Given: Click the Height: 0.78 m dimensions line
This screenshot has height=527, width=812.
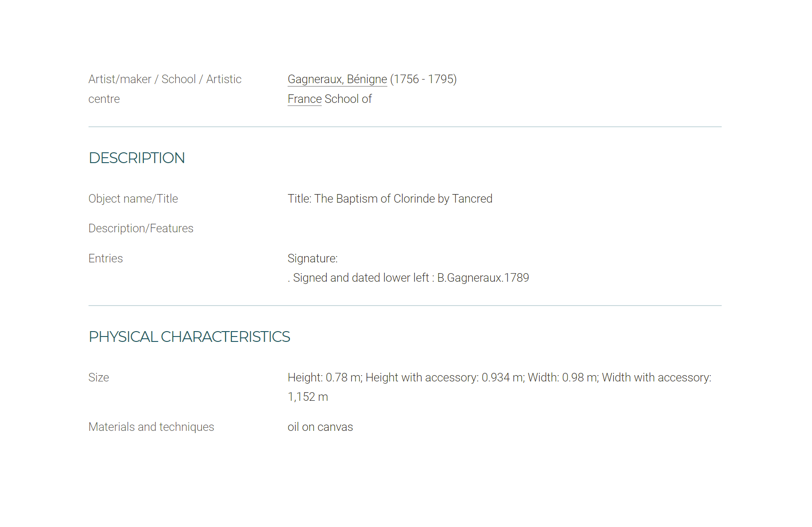Looking at the screenshot, I should (499, 377).
